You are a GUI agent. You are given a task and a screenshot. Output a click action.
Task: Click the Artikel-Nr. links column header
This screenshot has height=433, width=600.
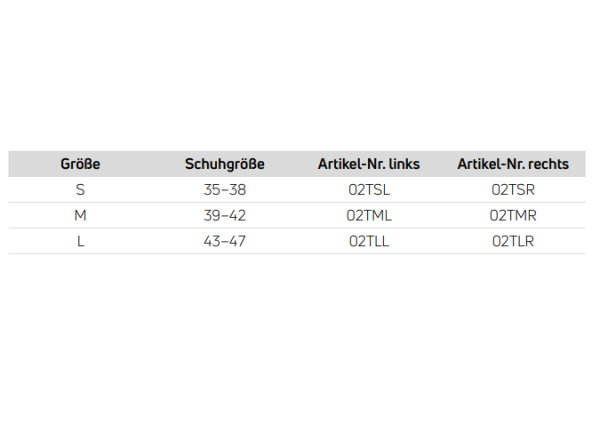(x=369, y=164)
